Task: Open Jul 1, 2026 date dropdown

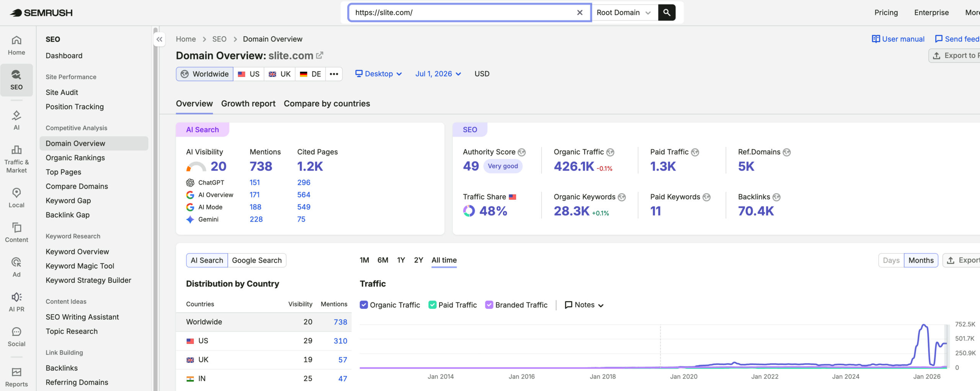Action: click(x=438, y=74)
